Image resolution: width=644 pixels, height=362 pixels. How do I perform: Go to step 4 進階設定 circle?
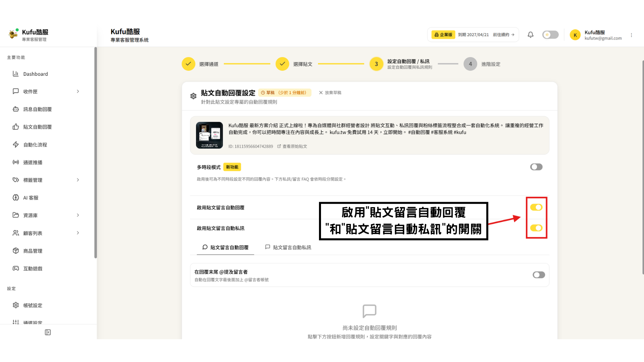pyautogui.click(x=470, y=64)
